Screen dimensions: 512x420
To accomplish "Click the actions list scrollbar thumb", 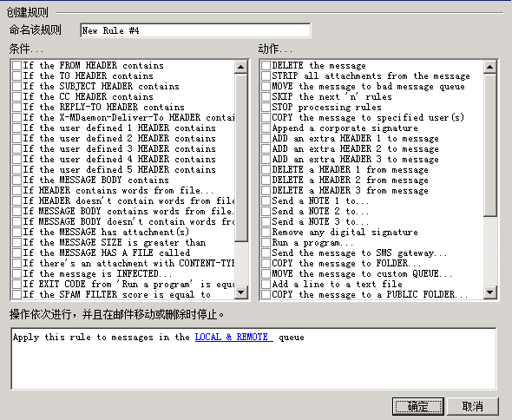I will [489, 145].
